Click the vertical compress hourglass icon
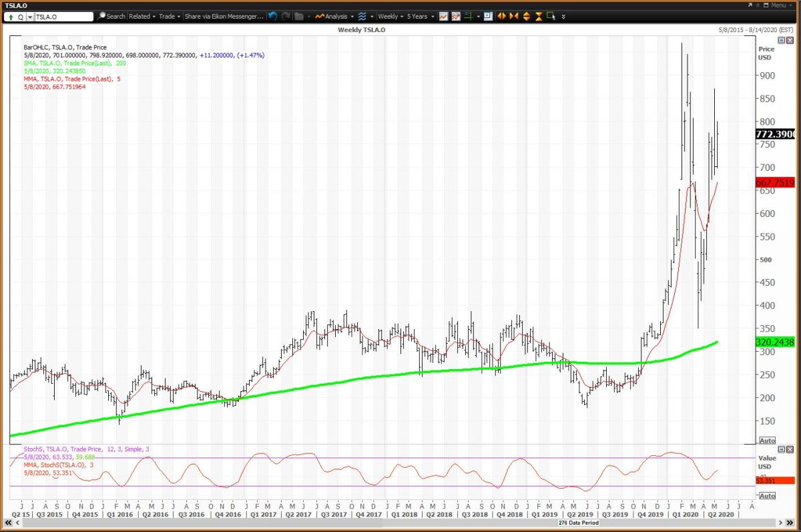Image resolution: width=801 pixels, height=532 pixels. point(538,16)
